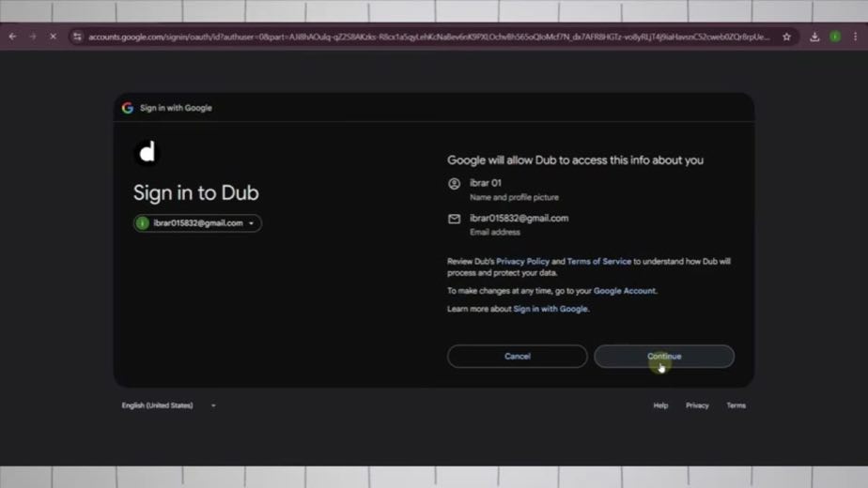The width and height of the screenshot is (868, 488).
Task: Click 'Google will allow Dub to access' heading
Action: [x=575, y=160]
